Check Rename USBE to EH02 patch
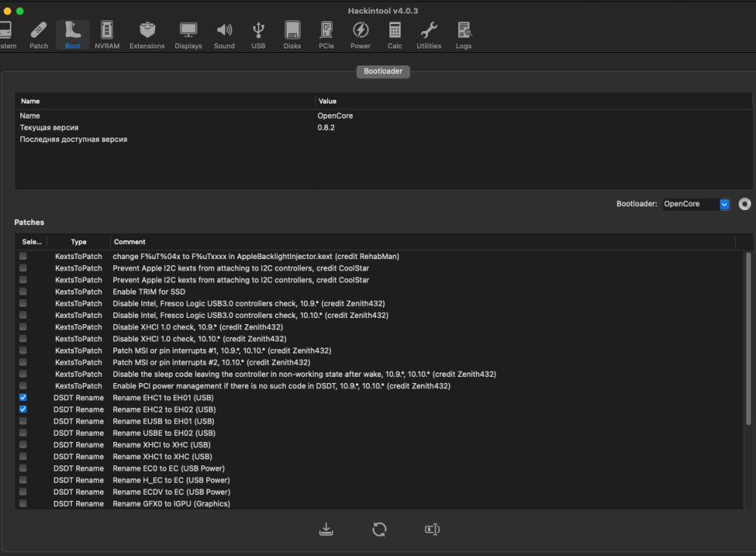This screenshot has width=756, height=556. click(x=23, y=433)
